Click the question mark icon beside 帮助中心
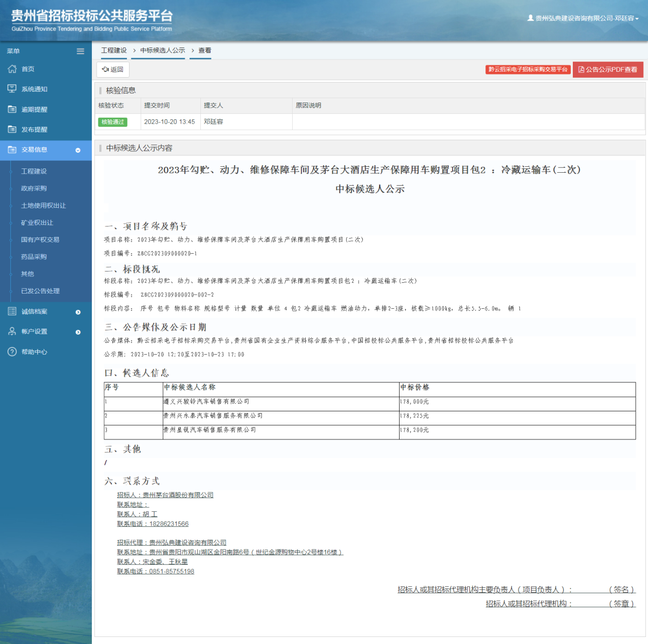 point(12,351)
